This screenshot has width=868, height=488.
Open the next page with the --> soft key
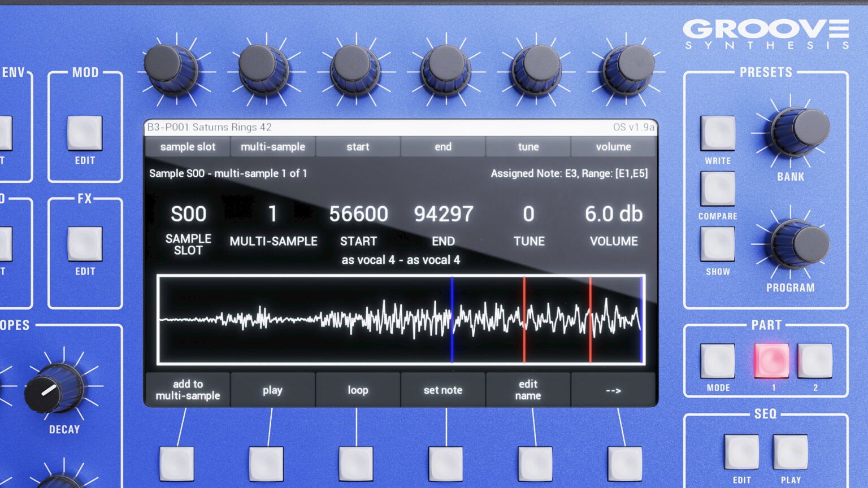(x=614, y=390)
